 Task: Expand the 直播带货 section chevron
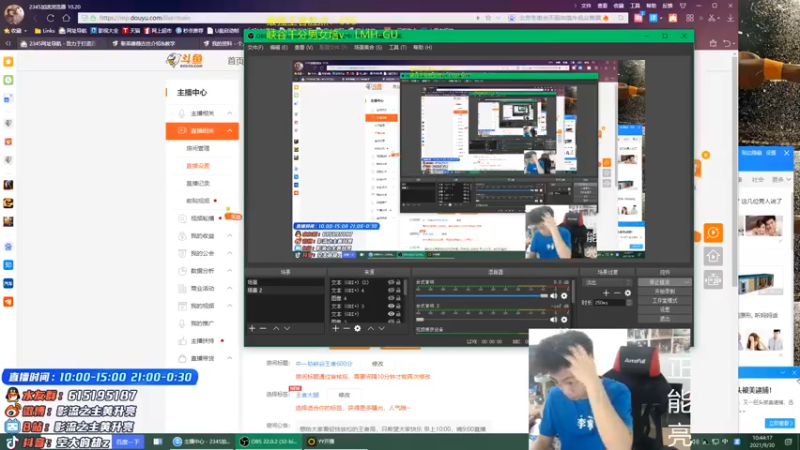coord(230,358)
